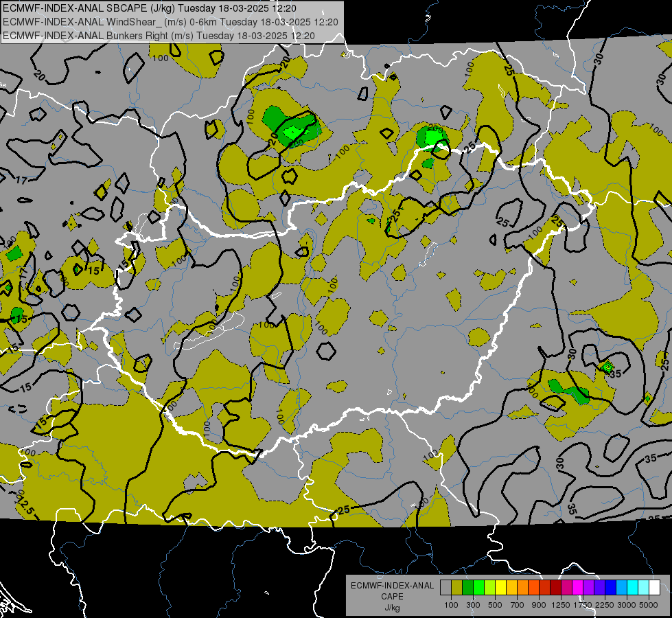672x618 pixels.
Task: Select the dark green swatch in legend
Action: (x=467, y=588)
